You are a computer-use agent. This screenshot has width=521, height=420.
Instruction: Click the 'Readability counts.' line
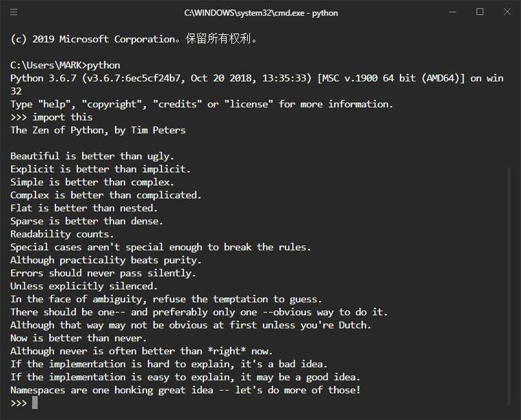coord(62,234)
